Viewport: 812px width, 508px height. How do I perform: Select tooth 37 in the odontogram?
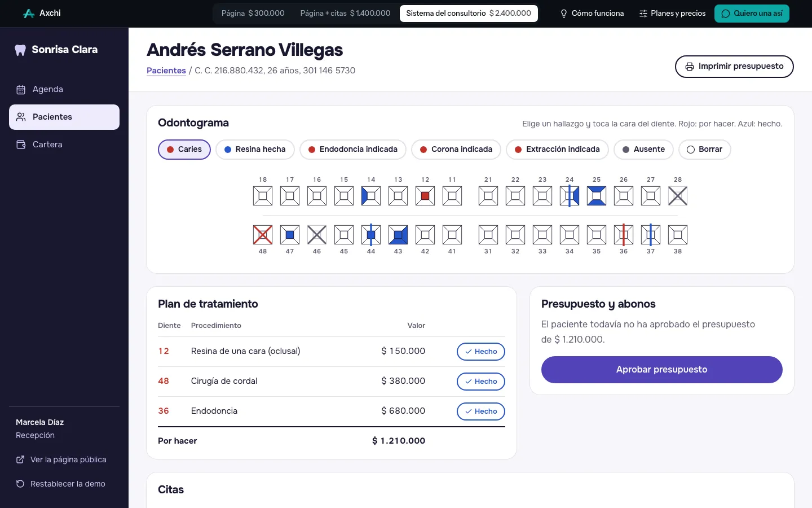[651, 235]
